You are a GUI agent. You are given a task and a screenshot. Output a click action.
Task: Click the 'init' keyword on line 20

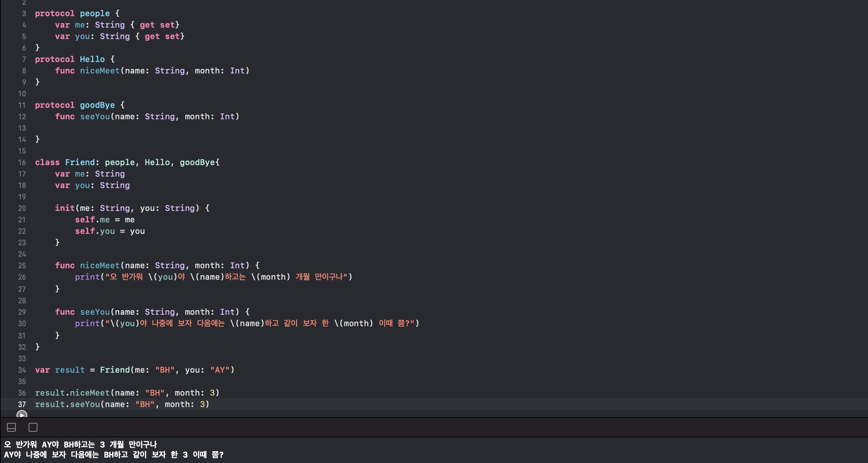(x=65, y=208)
